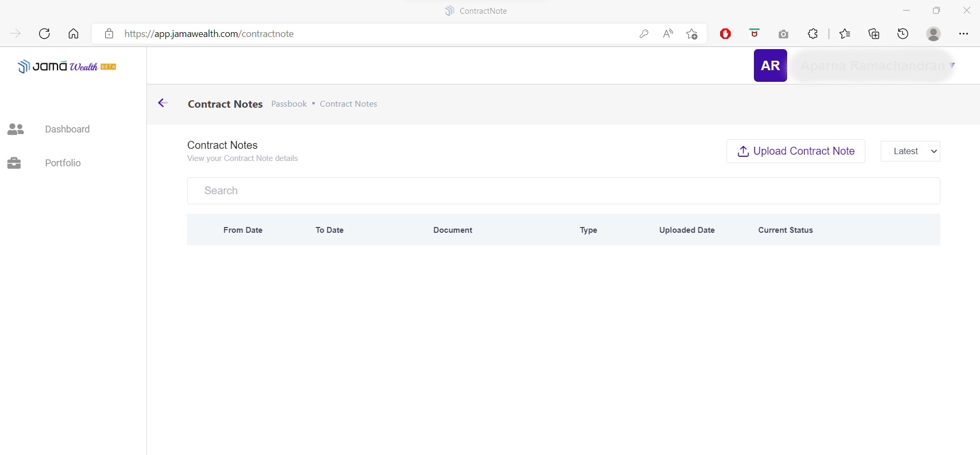Focus the Search input field

click(x=564, y=191)
